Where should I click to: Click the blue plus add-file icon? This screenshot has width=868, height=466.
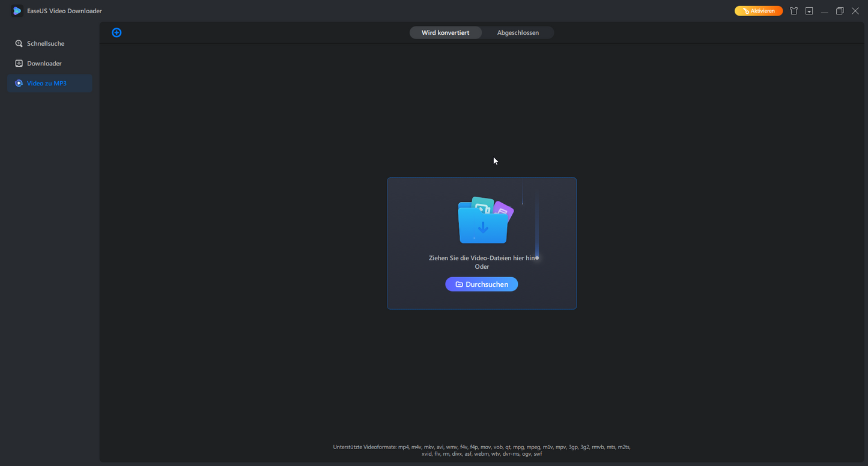[117, 32]
